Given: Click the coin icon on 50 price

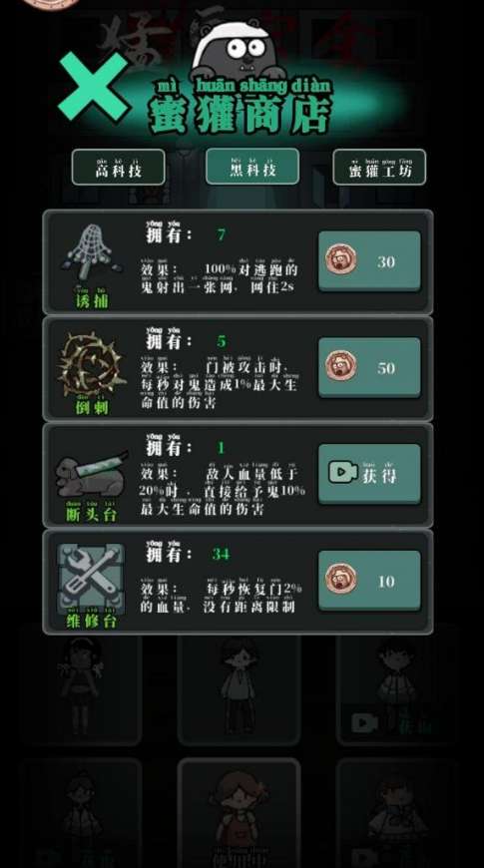Looking at the screenshot, I should point(340,367).
